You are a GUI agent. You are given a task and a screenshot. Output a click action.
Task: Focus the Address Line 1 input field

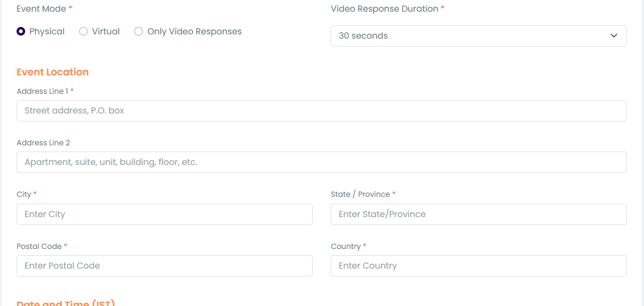(x=321, y=111)
